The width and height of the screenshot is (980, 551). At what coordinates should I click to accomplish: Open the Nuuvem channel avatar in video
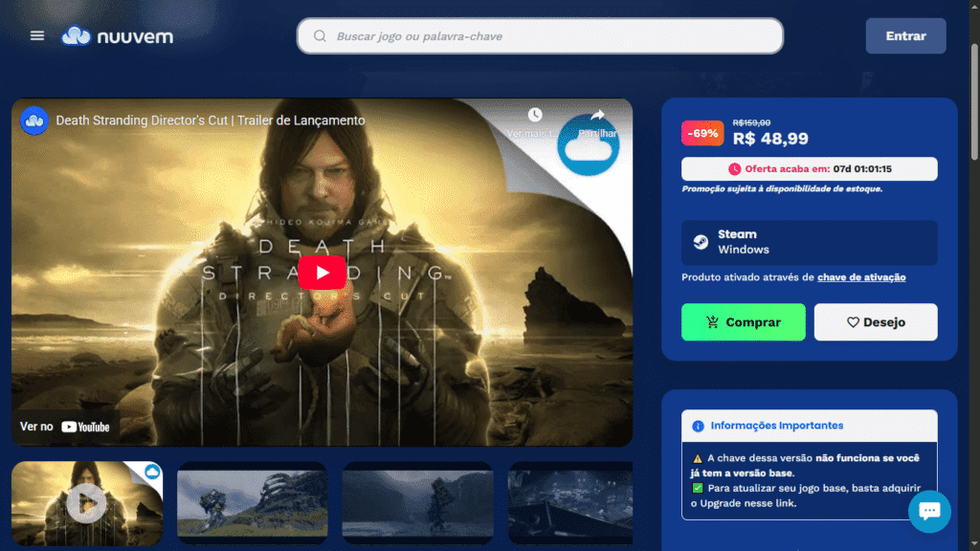(35, 121)
